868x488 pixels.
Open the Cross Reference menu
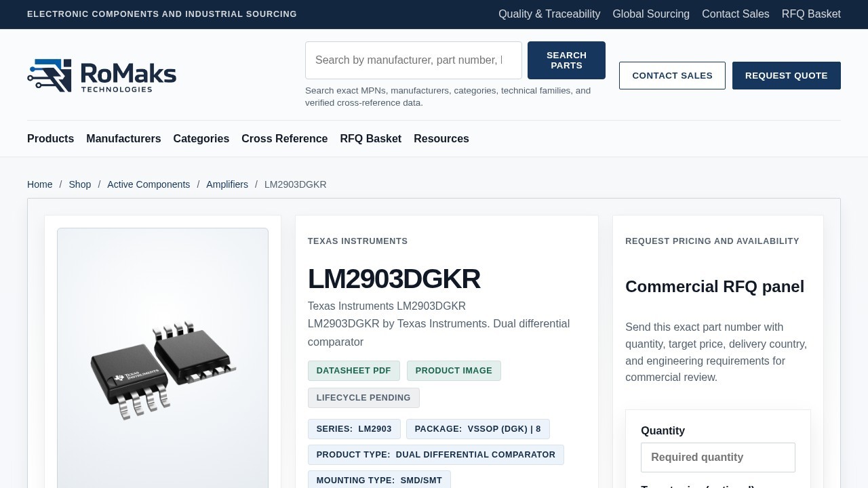pyautogui.click(x=284, y=138)
